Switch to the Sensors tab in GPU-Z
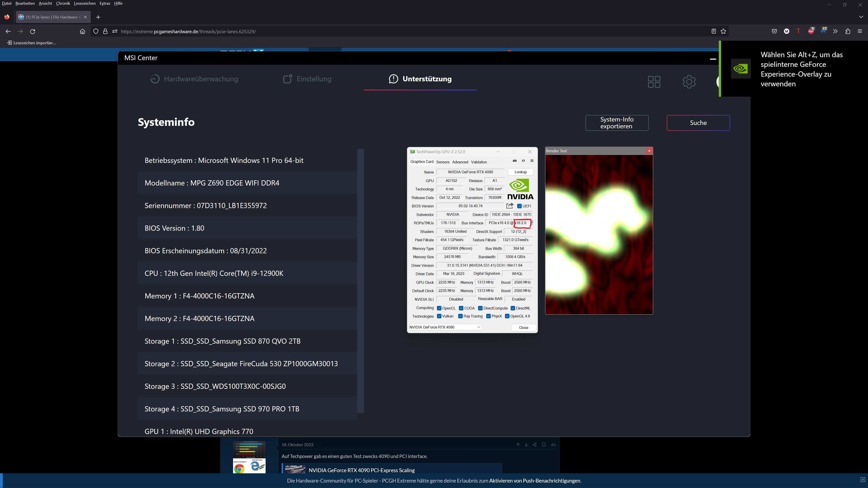The image size is (868, 488). (x=443, y=162)
